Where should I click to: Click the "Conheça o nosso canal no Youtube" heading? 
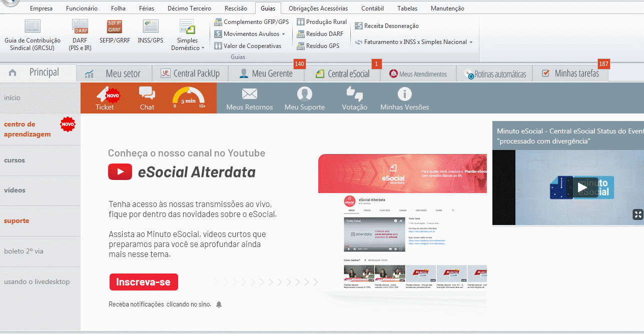pos(187,153)
